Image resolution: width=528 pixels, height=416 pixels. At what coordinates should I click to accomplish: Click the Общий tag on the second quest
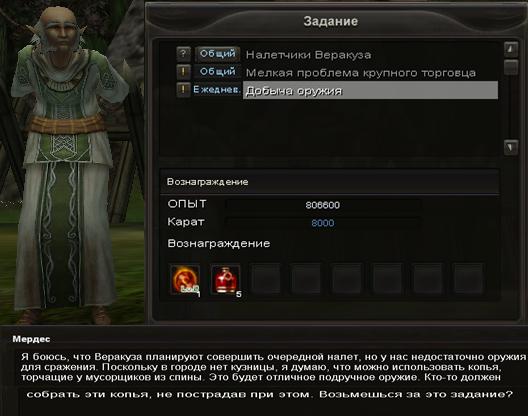click(218, 72)
